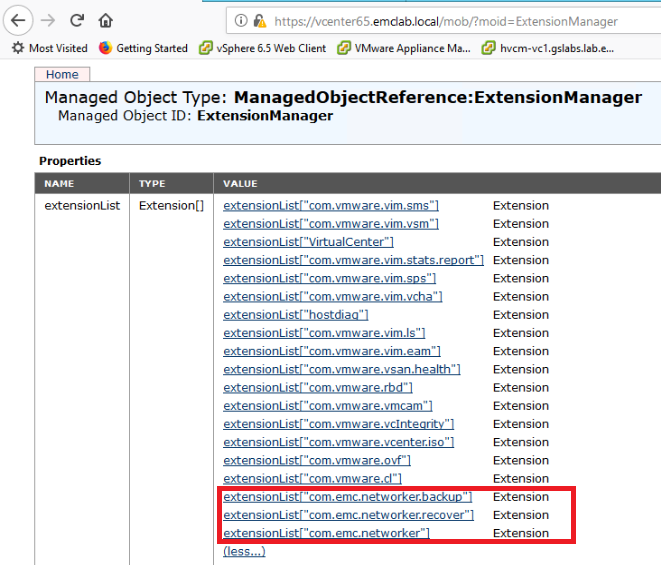Open the com.vmware.vim.sms extension entry

click(x=331, y=205)
